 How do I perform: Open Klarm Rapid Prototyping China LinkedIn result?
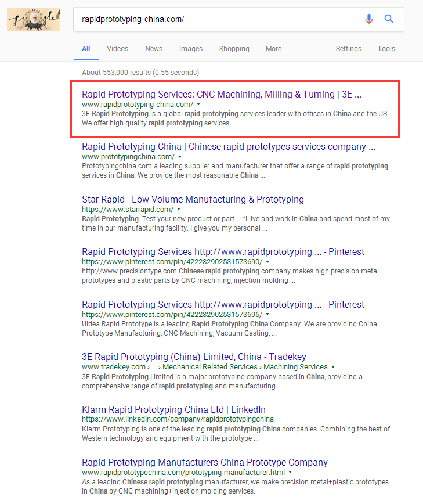tap(173, 409)
